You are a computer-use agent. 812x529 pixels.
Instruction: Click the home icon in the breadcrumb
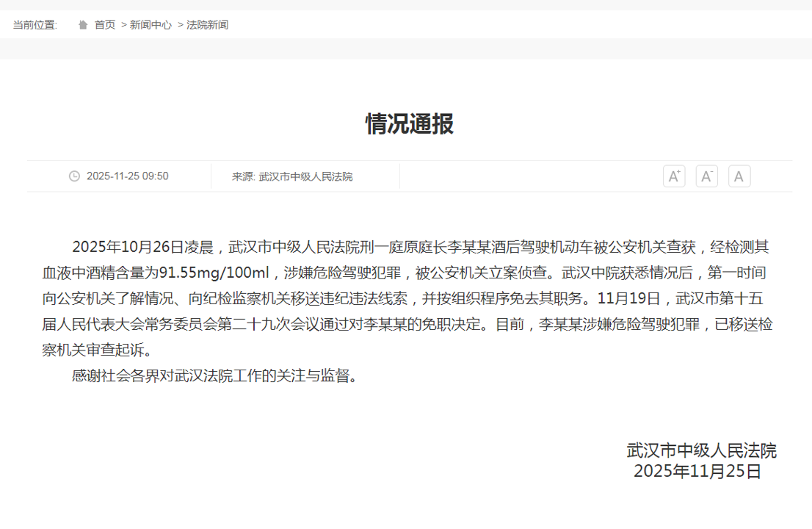coord(83,25)
